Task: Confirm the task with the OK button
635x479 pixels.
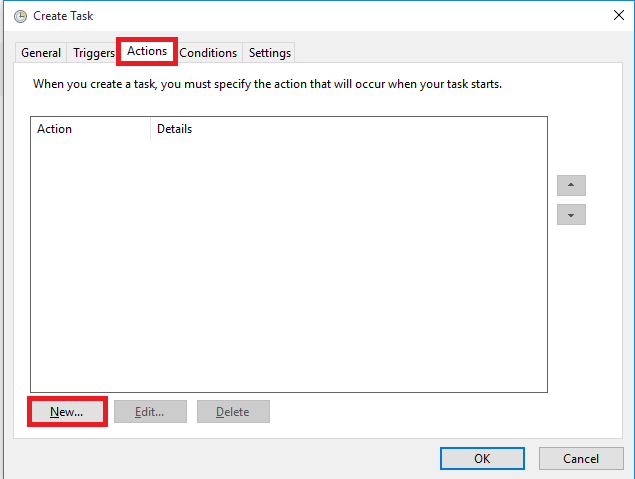Action: coord(482,459)
